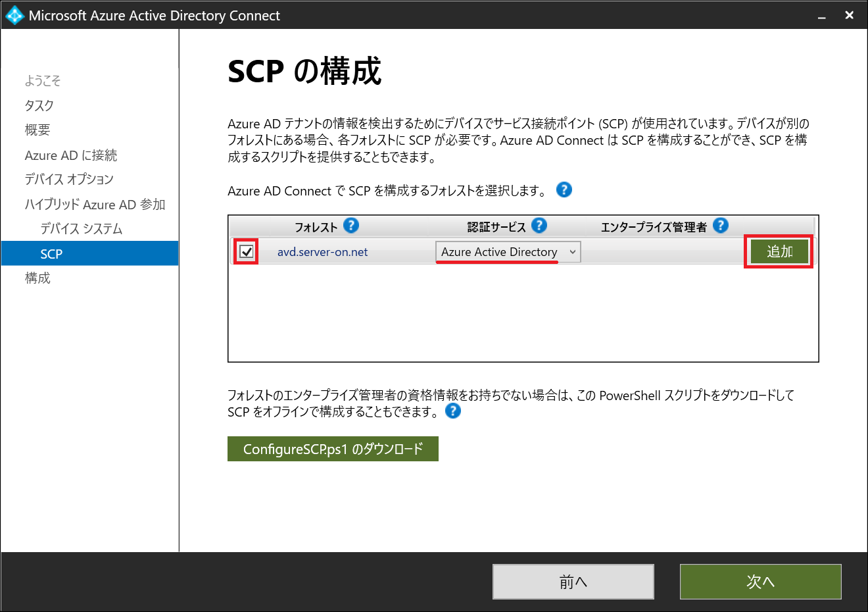Click the SCP の構成 page heading

(x=304, y=71)
